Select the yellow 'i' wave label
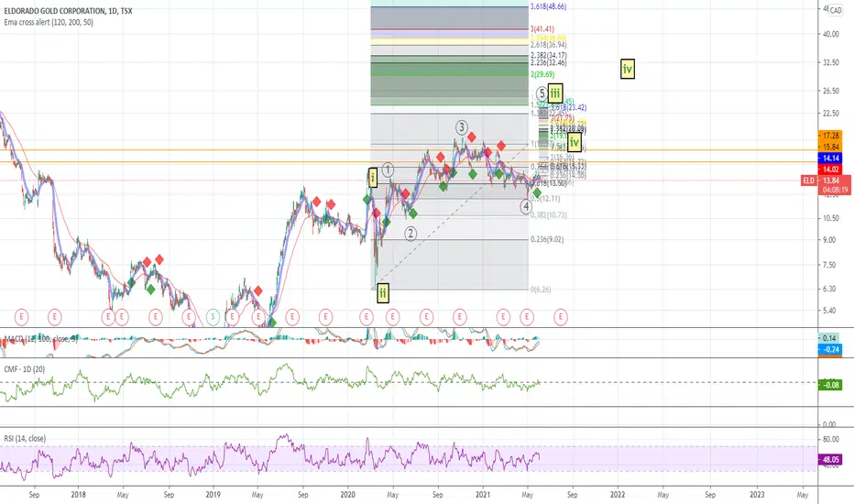 [x=373, y=178]
